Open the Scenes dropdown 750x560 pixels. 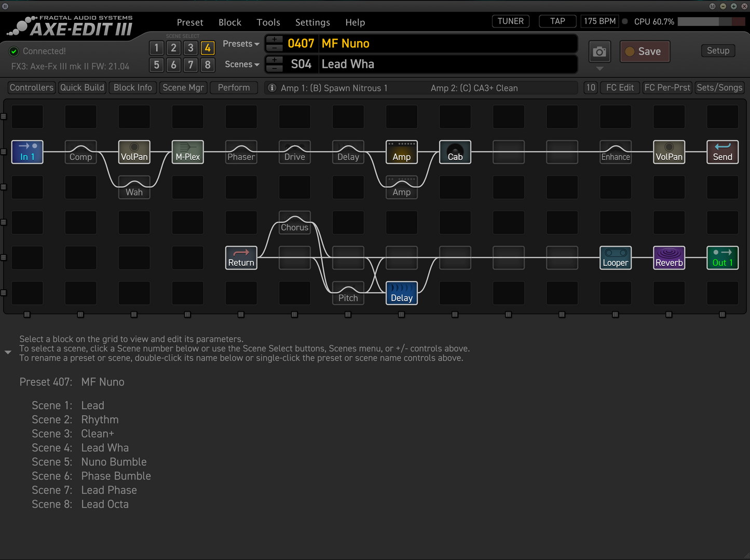(x=241, y=64)
